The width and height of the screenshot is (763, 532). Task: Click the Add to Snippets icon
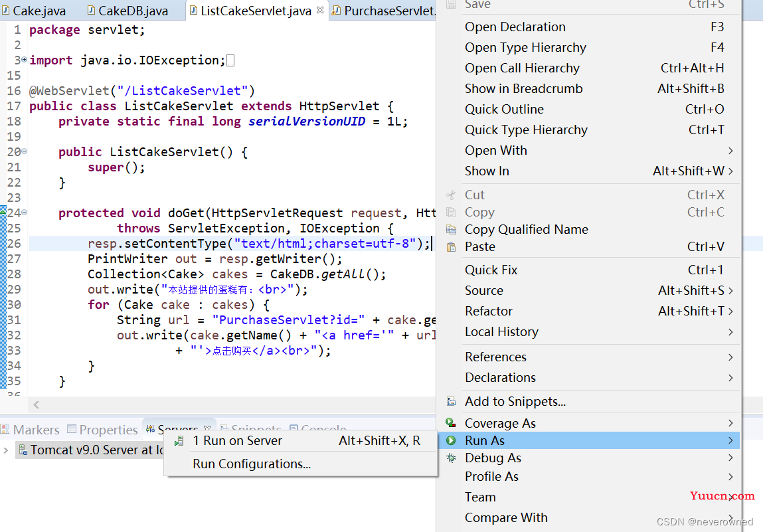(451, 401)
